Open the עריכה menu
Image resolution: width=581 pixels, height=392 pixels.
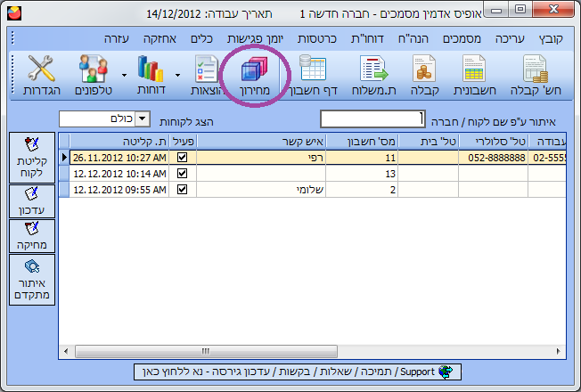click(x=510, y=38)
